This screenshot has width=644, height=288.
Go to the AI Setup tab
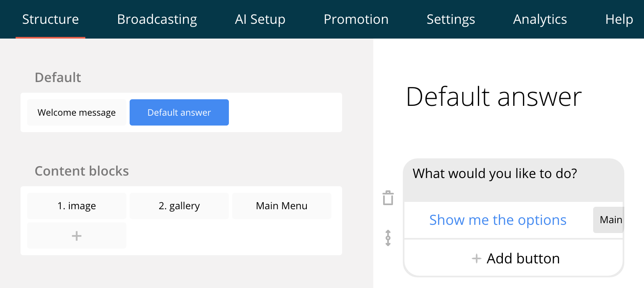260,19
